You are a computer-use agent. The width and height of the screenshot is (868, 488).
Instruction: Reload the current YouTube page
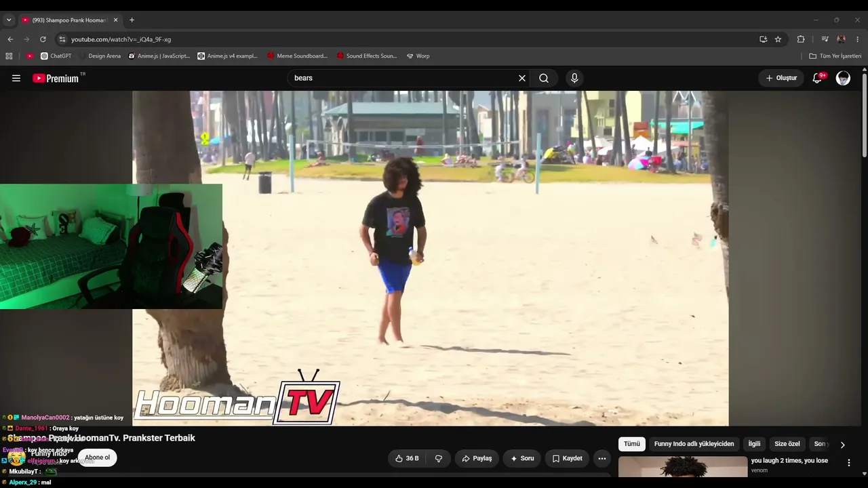click(43, 39)
